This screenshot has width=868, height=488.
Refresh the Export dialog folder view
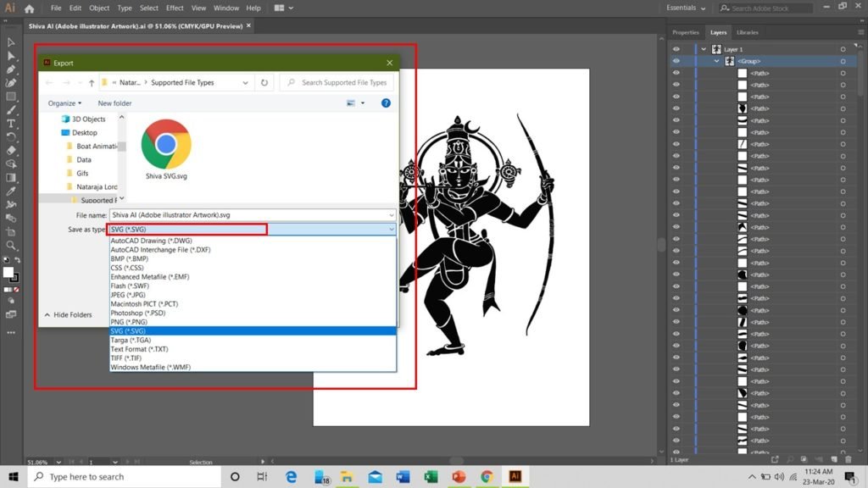(264, 82)
